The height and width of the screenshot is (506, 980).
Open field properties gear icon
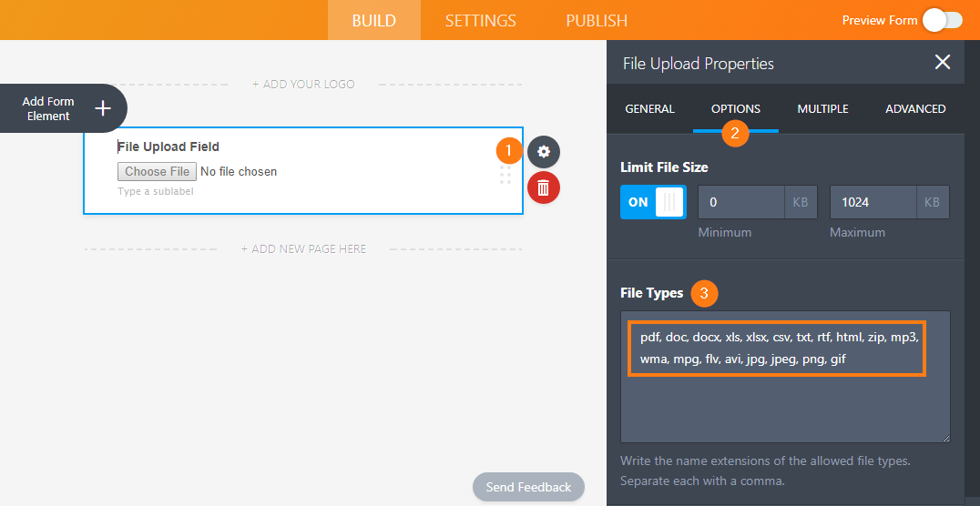[544, 152]
